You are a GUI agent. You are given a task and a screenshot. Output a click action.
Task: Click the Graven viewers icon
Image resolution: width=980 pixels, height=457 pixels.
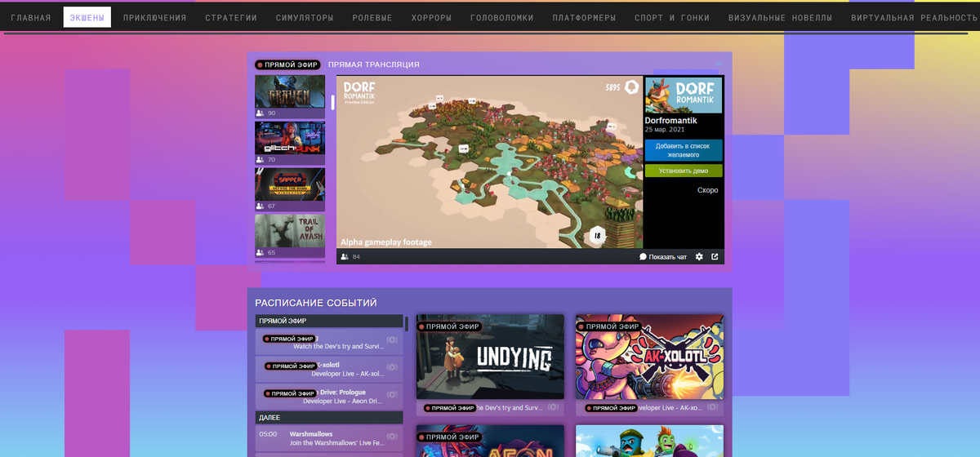tap(261, 113)
